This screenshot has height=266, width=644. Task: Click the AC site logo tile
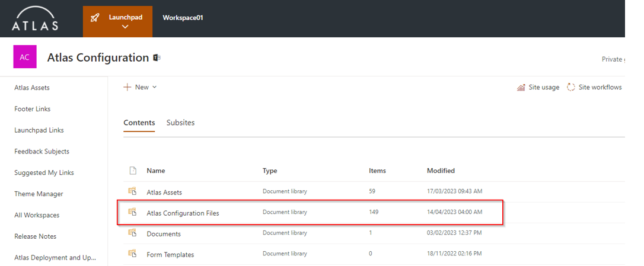point(24,57)
